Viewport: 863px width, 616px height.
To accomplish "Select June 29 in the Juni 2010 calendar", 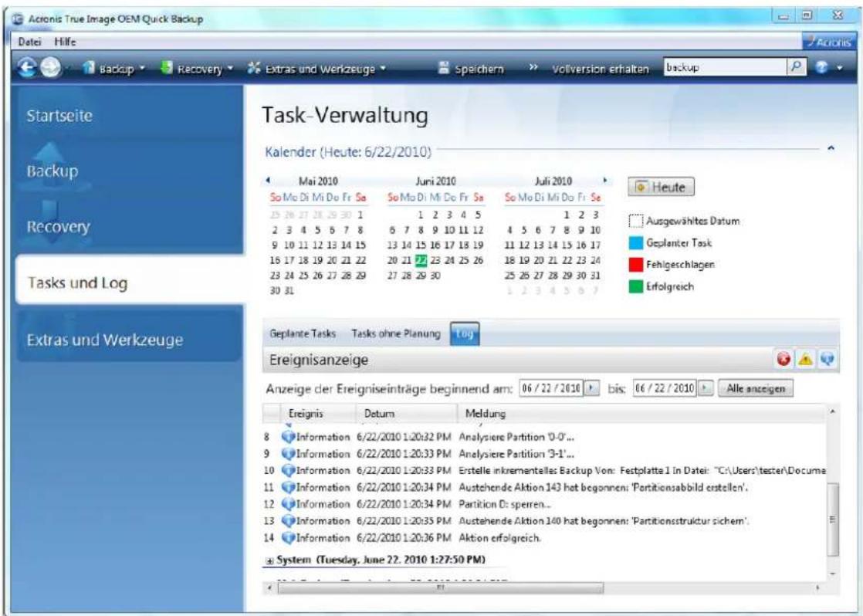I will (x=421, y=276).
